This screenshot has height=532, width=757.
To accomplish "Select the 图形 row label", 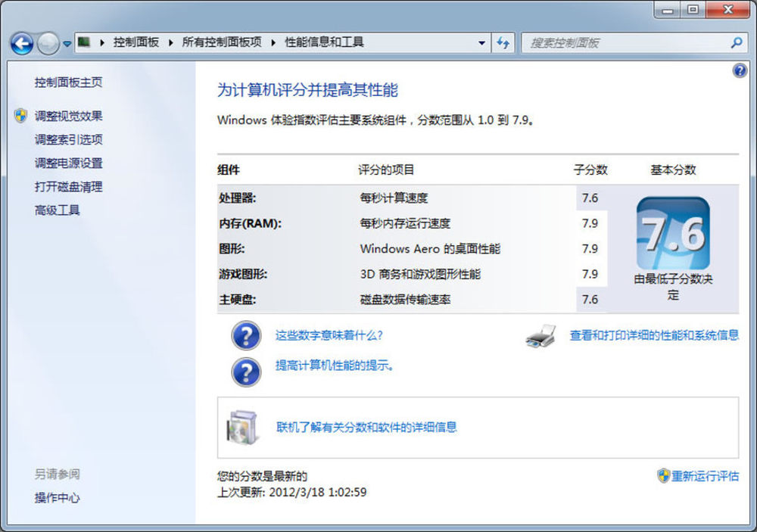I will pyautogui.click(x=232, y=249).
